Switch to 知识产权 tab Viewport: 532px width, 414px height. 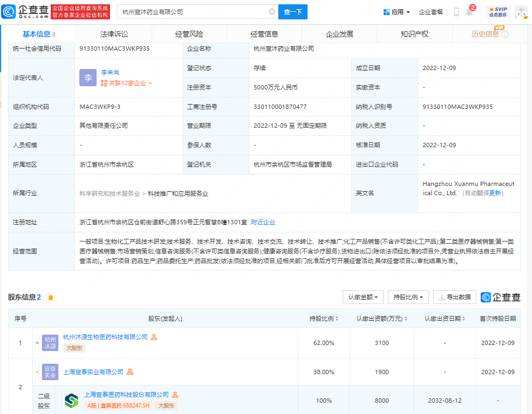(x=414, y=34)
